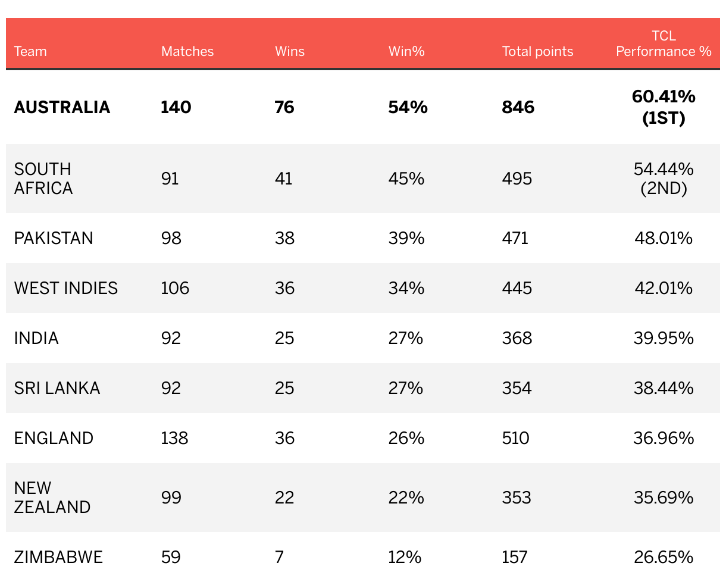Image resolution: width=726 pixels, height=588 pixels.
Task: Click the Team column header
Action: [30, 51]
